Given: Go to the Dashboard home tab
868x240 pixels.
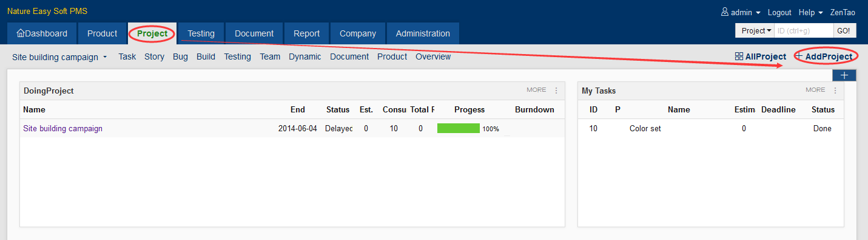Looking at the screenshot, I should pos(42,33).
